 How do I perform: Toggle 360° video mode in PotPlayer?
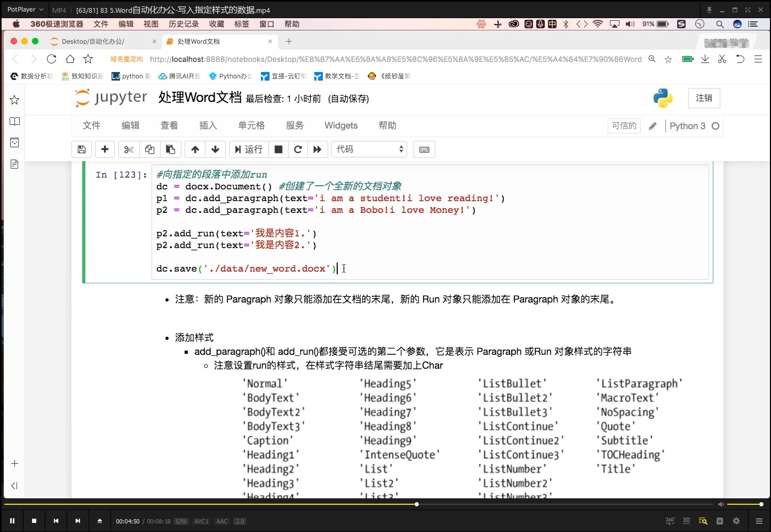[670, 521]
